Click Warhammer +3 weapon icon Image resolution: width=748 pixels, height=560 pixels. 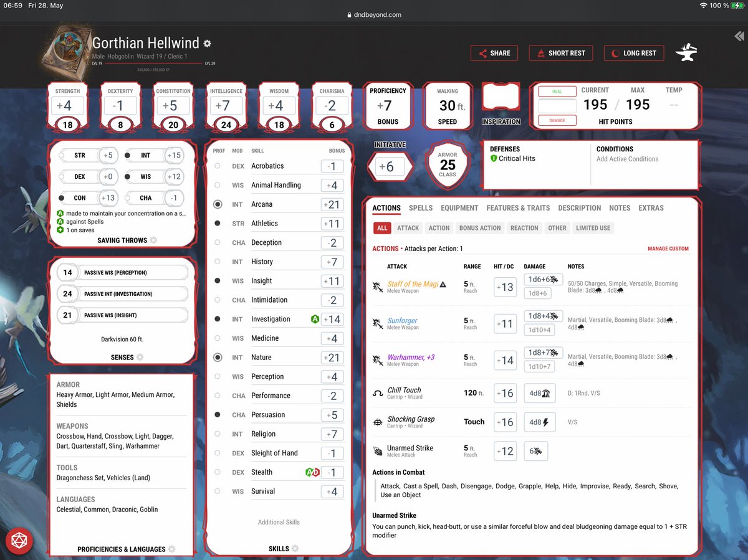click(x=376, y=361)
